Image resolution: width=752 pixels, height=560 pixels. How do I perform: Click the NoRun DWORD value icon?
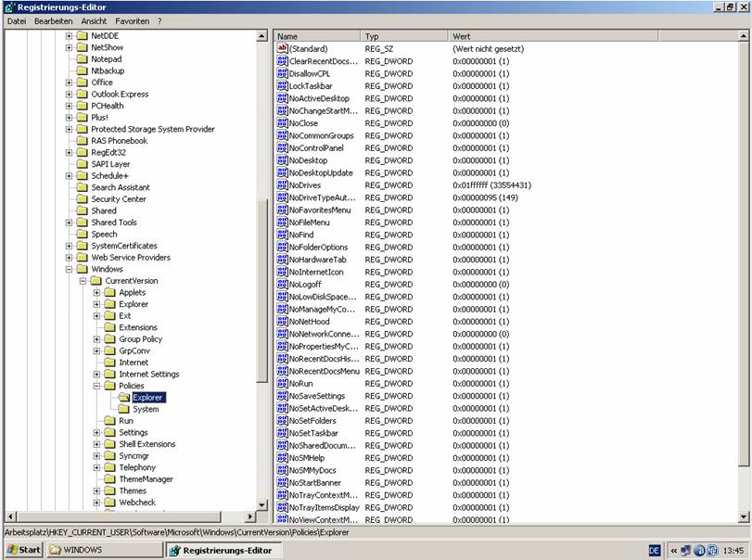pos(282,383)
